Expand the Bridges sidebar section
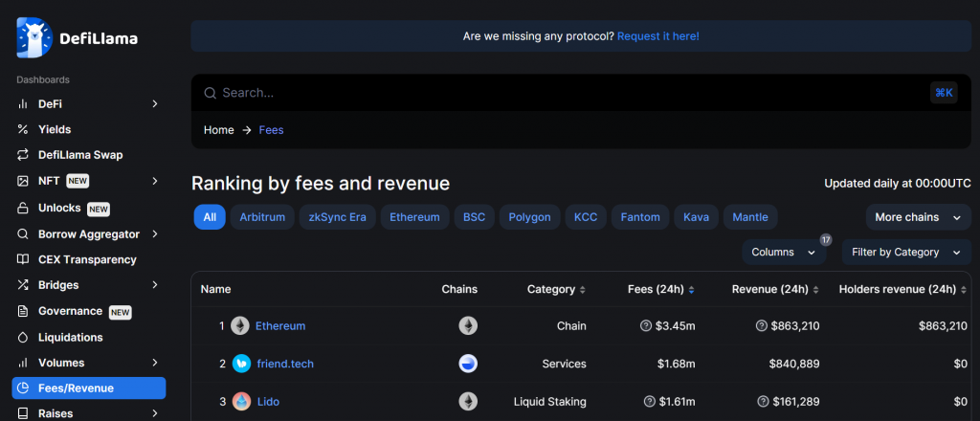The height and width of the screenshot is (421, 980). click(x=155, y=285)
